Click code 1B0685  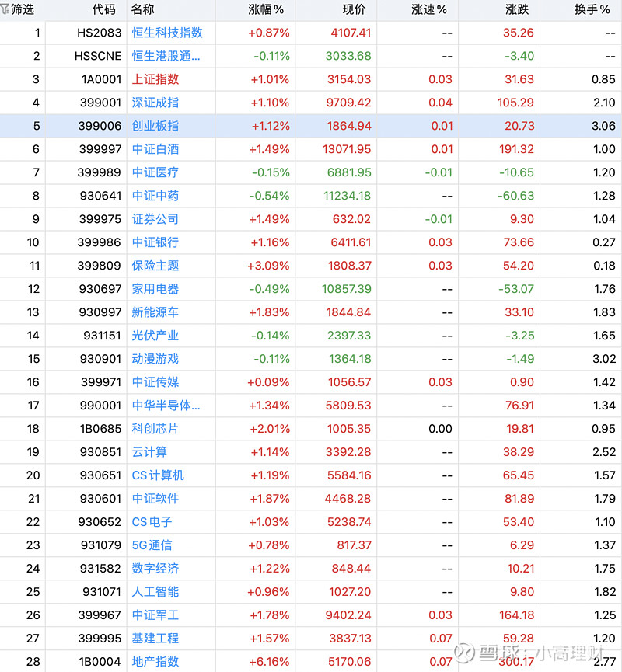point(101,429)
